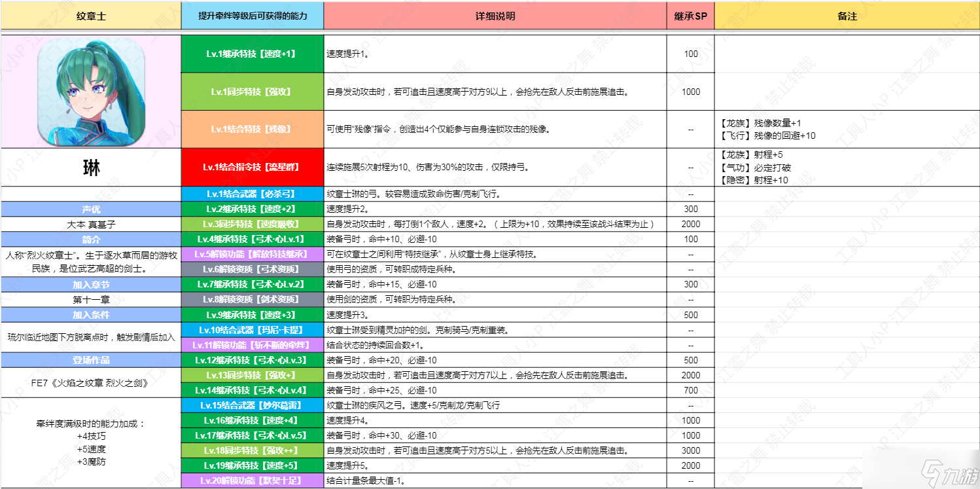
Task: Click the 加入条件 section label
Action: (x=91, y=315)
